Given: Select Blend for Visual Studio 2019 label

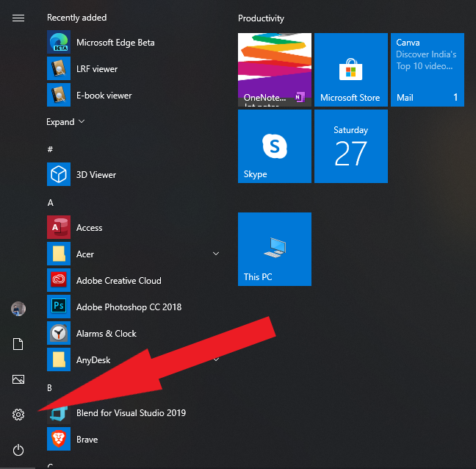Looking at the screenshot, I should 131,413.
